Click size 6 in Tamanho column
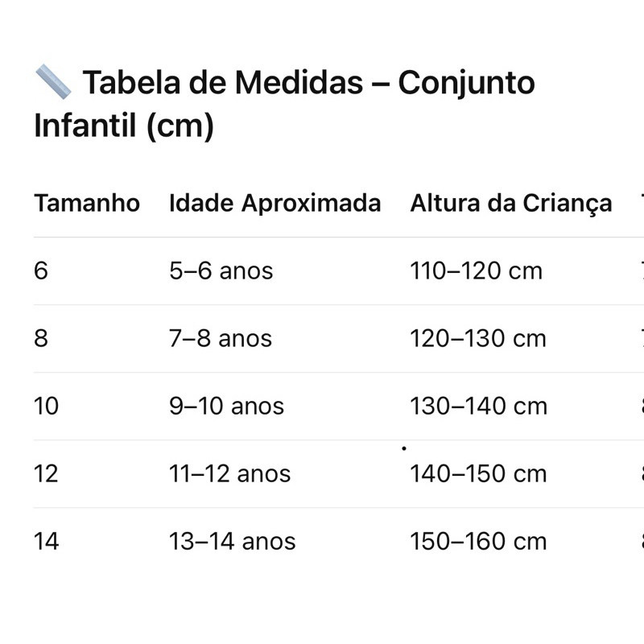Image resolution: width=644 pixels, height=644 pixels. (x=41, y=271)
